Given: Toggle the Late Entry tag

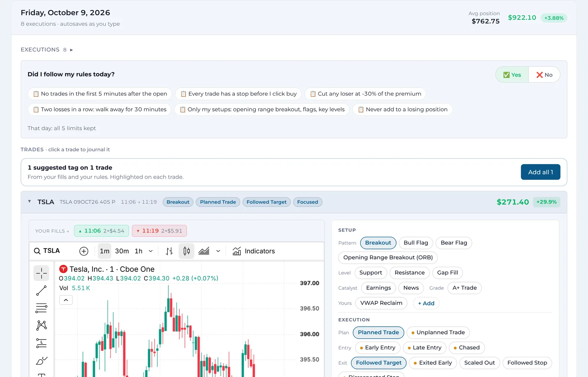Looking at the screenshot, I should coord(424,348).
